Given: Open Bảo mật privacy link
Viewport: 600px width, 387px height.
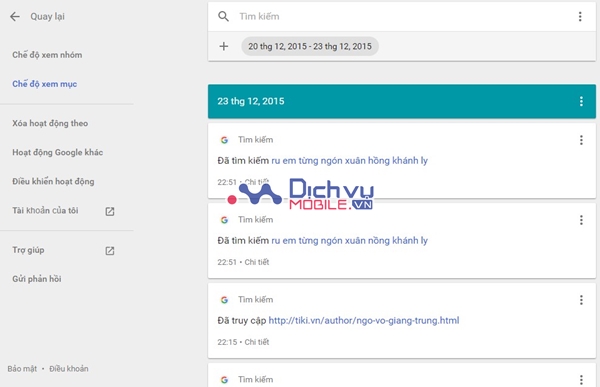Looking at the screenshot, I should (x=22, y=369).
